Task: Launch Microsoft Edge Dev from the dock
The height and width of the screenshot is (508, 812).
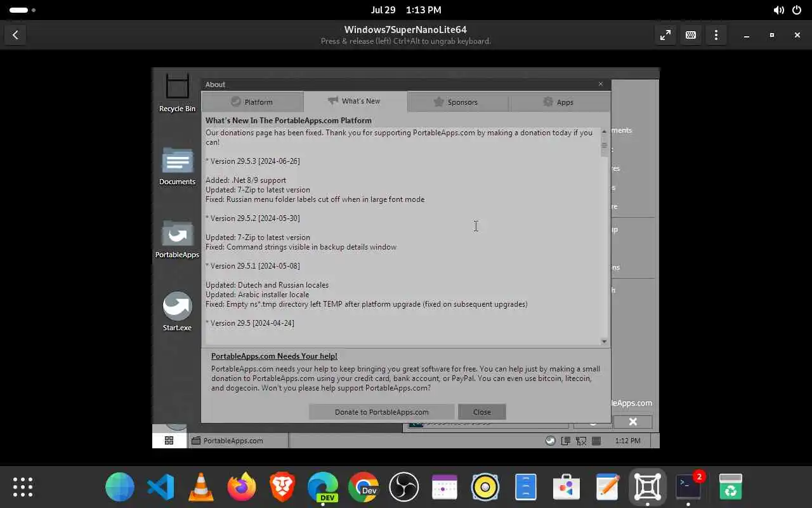Action: [323, 487]
